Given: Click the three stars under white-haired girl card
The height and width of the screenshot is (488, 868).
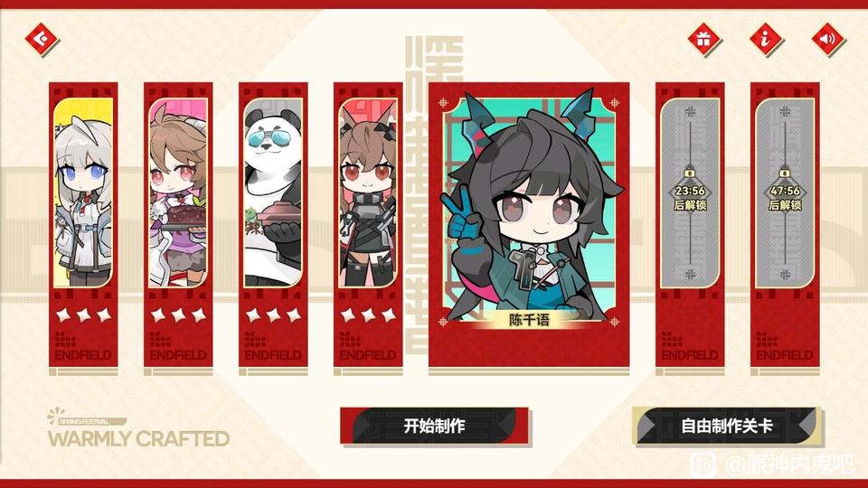Looking at the screenshot, I should pos(83,315).
